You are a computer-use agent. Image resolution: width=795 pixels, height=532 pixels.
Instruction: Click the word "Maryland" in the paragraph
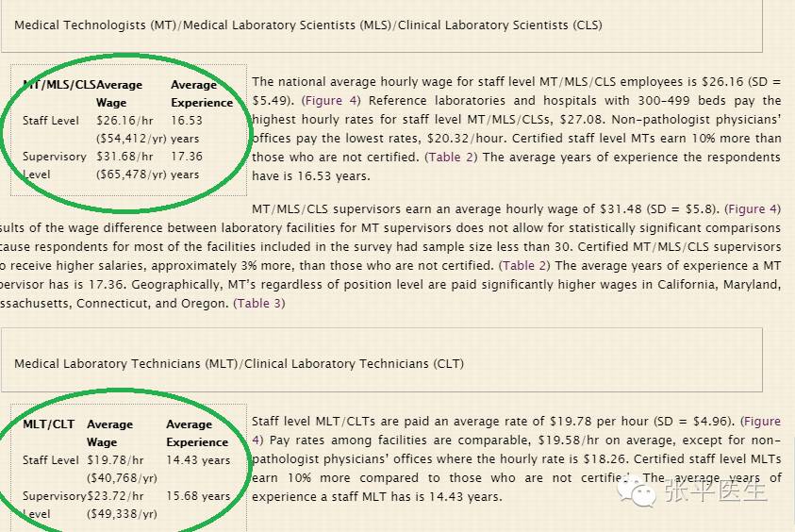(752, 285)
